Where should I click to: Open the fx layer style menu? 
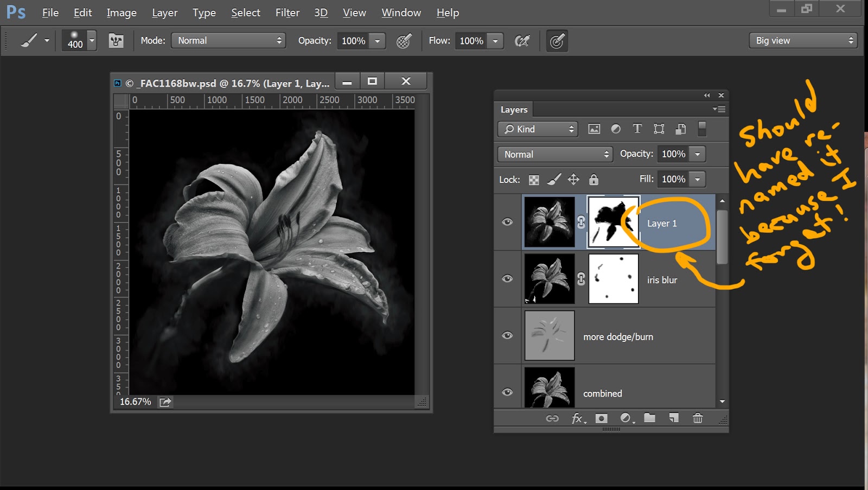[x=578, y=418]
